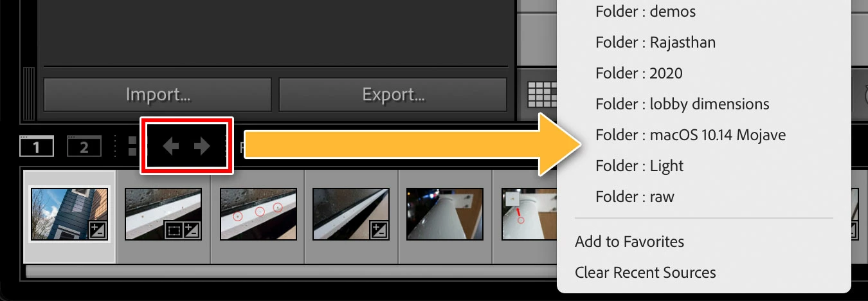The height and width of the screenshot is (301, 868).
Task: Open main window display button 1
Action: (x=36, y=147)
